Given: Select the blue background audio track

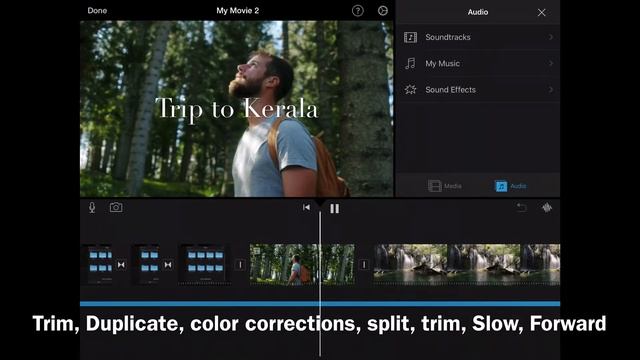Looking at the screenshot, I should (x=320, y=304).
